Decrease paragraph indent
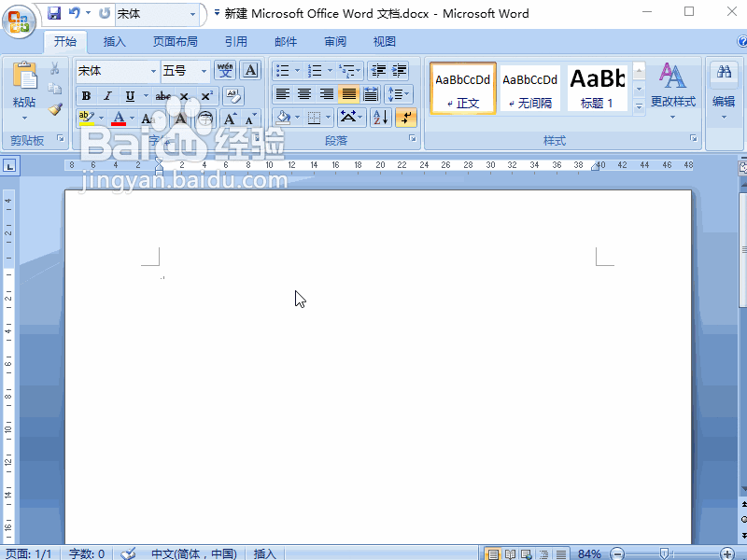 coord(378,71)
